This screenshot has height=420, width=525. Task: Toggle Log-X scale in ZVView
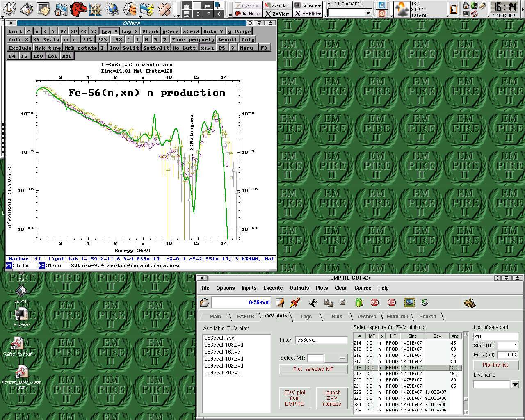[130, 31]
